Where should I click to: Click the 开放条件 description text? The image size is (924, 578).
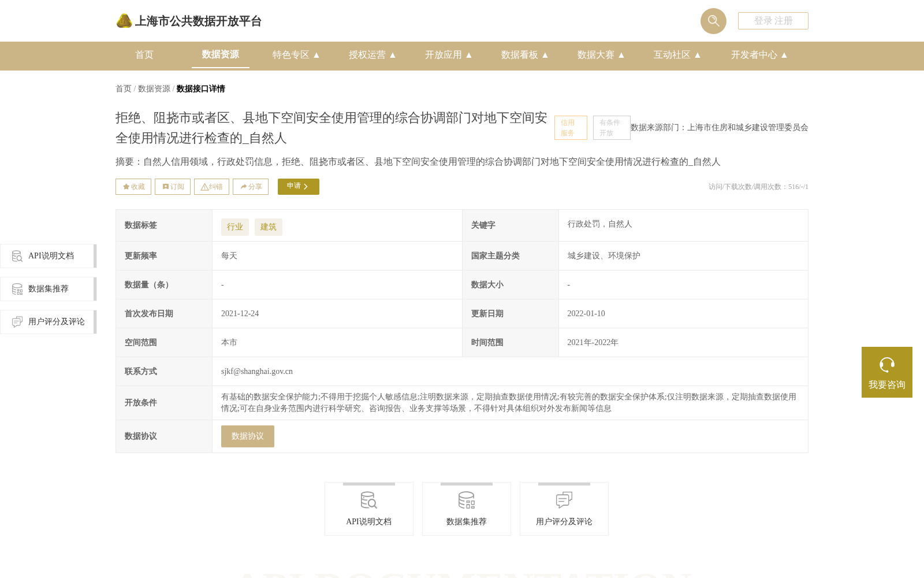(x=509, y=403)
